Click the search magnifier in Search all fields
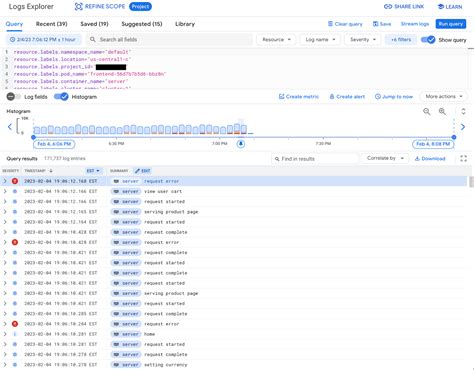 point(93,39)
